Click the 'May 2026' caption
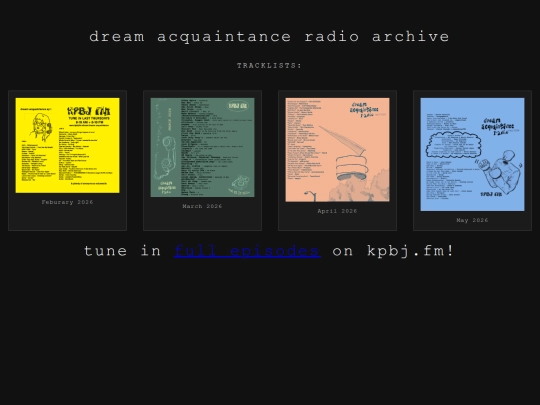 (x=472, y=220)
